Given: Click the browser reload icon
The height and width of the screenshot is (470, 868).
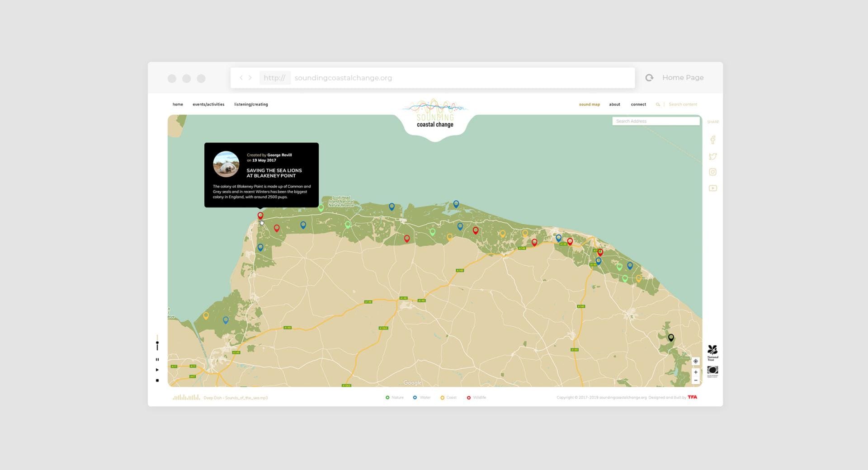Looking at the screenshot, I should tap(649, 78).
